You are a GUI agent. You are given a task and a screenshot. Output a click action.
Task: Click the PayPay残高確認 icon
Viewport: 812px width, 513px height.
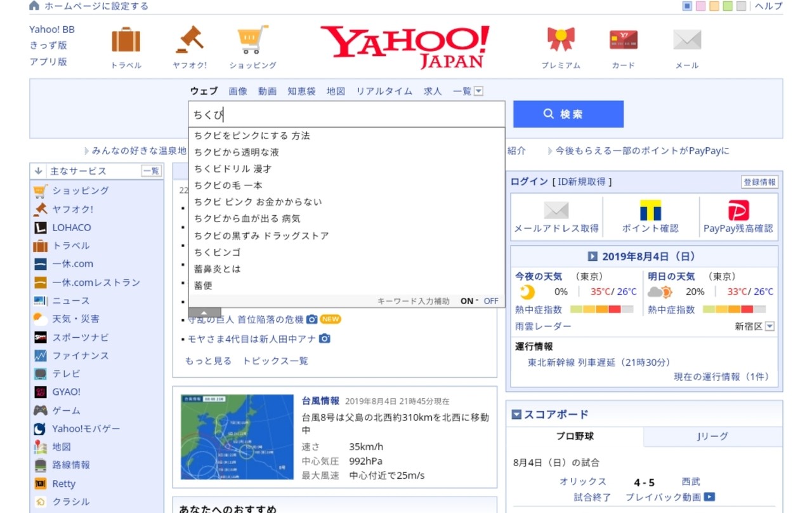point(738,210)
